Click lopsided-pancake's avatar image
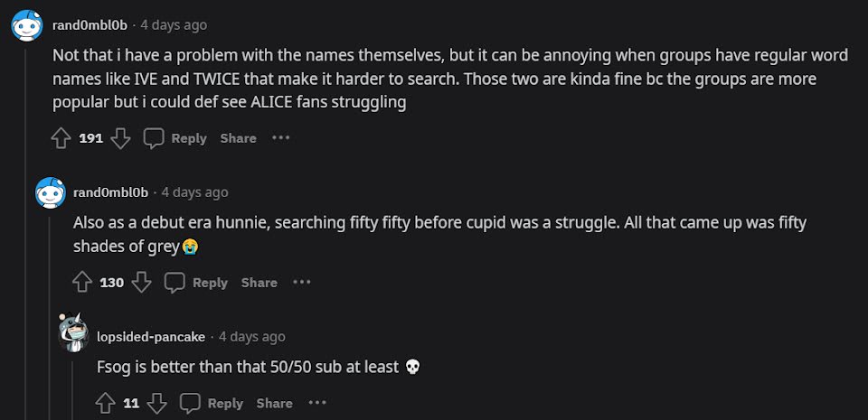Screen dimensions: 868x420 73,333
